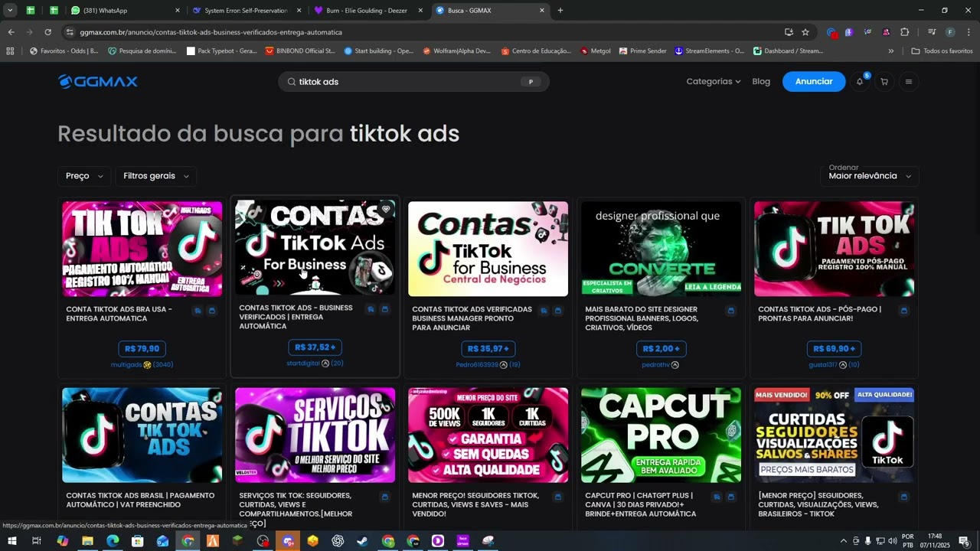Click the automatic delivery badge on first listing
Image resolution: width=980 pixels, height=551 pixels.
pyautogui.click(x=198, y=311)
